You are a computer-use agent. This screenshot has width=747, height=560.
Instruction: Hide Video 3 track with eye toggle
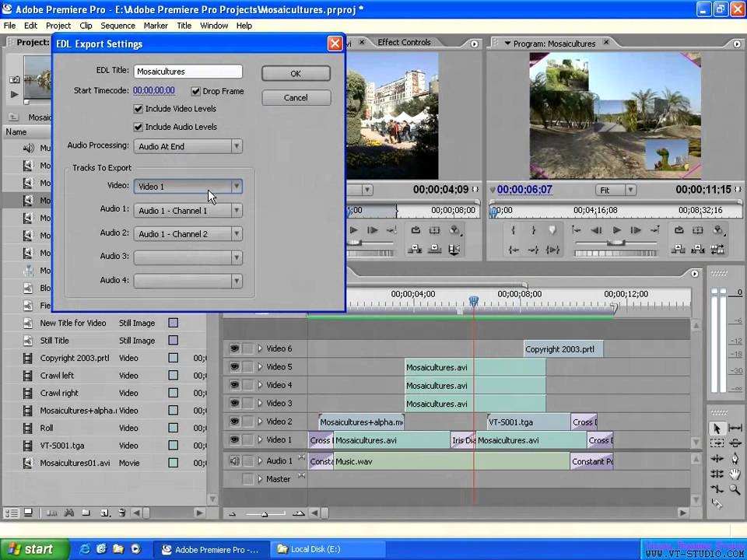coord(234,403)
